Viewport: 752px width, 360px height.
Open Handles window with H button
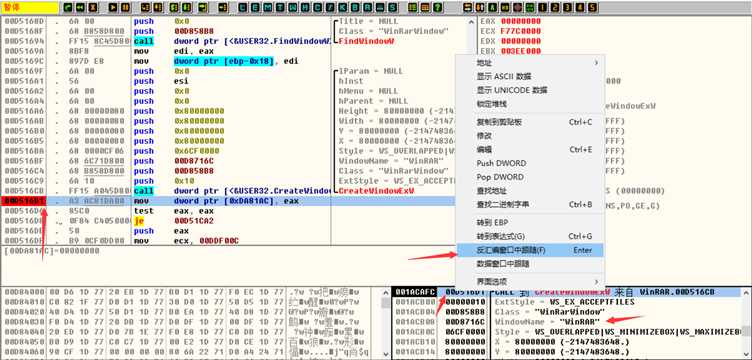click(x=306, y=7)
